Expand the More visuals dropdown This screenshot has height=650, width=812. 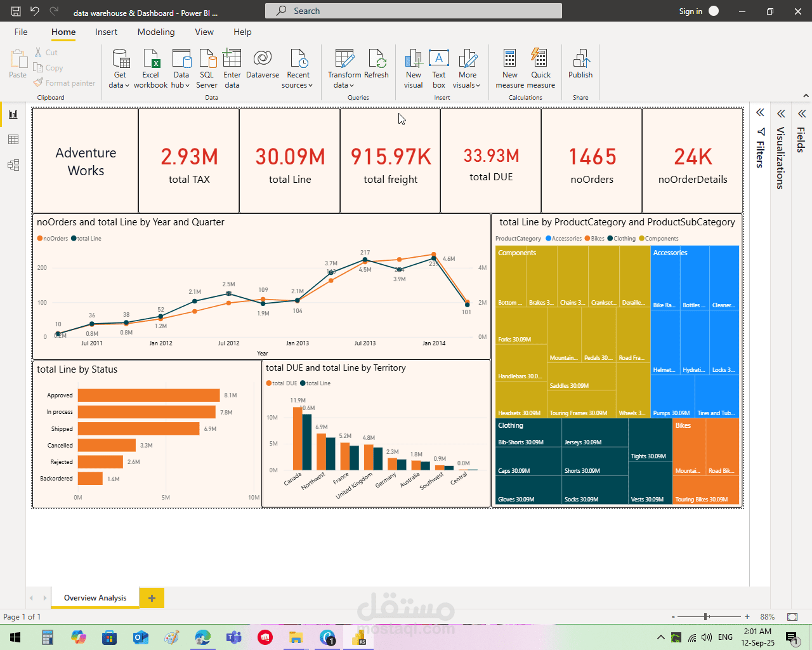467,69
